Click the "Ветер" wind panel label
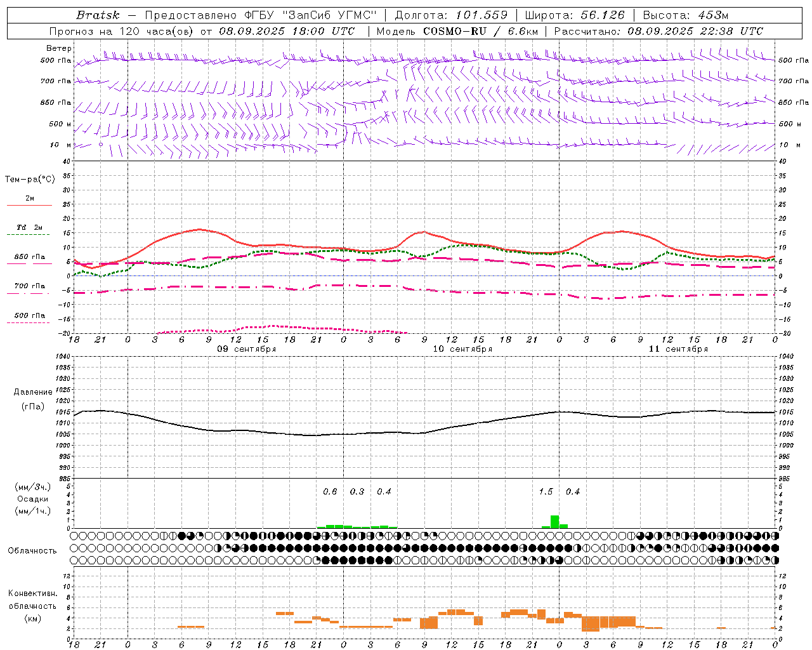This screenshot has width=812, height=650. pos(59,48)
